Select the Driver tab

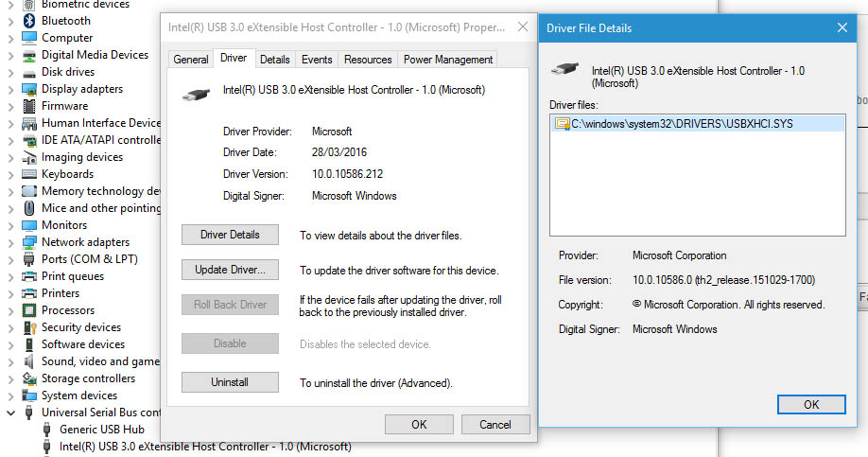(234, 58)
